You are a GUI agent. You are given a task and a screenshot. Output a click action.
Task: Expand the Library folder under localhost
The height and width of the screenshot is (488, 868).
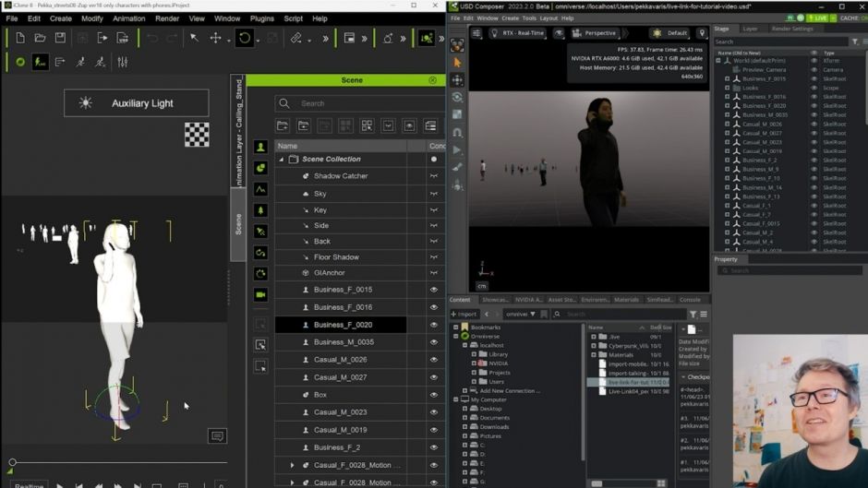474,354
